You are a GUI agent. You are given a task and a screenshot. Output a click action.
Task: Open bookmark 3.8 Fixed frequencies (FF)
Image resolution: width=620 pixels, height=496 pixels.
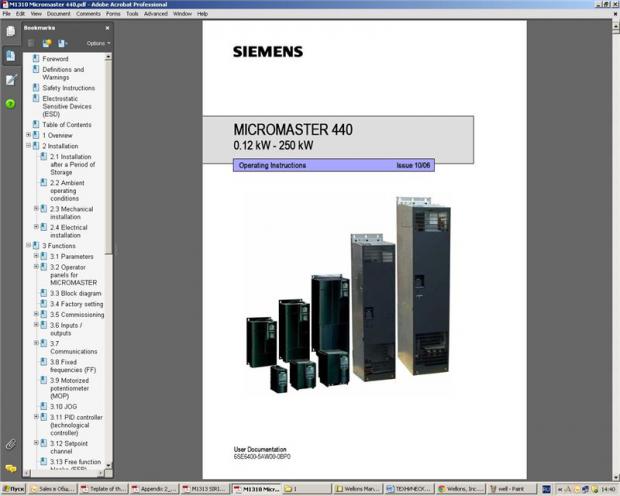(x=73, y=366)
